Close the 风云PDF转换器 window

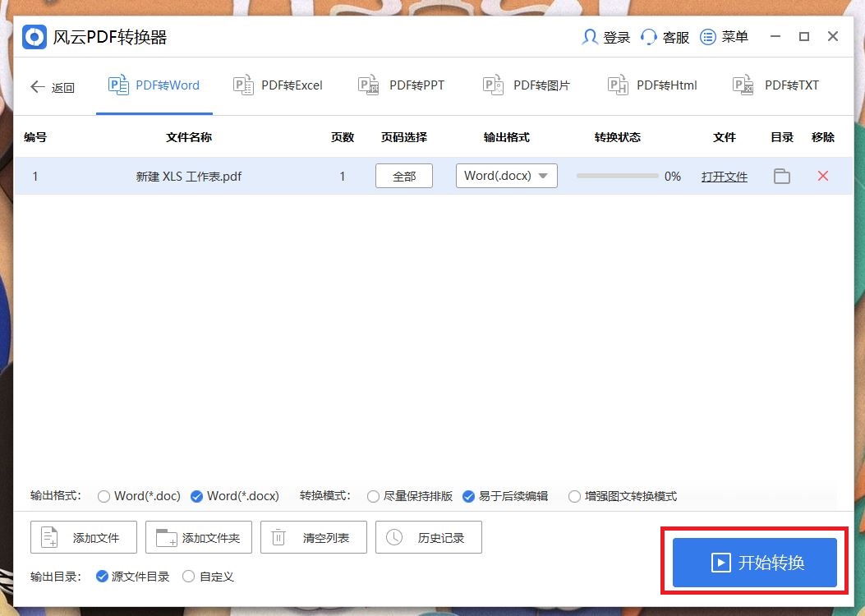[833, 36]
